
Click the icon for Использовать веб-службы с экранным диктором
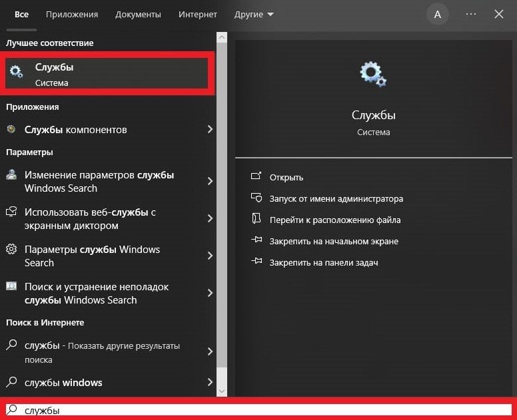point(11,211)
